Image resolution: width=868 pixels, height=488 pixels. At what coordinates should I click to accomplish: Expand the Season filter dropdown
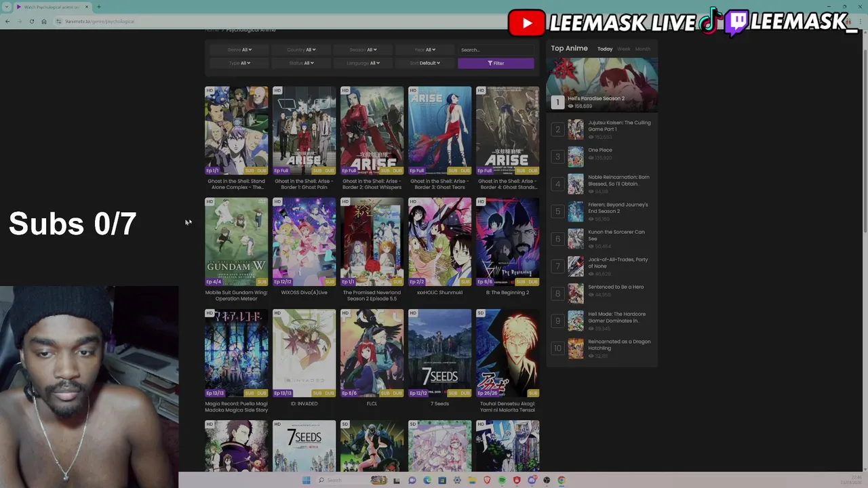click(x=363, y=49)
